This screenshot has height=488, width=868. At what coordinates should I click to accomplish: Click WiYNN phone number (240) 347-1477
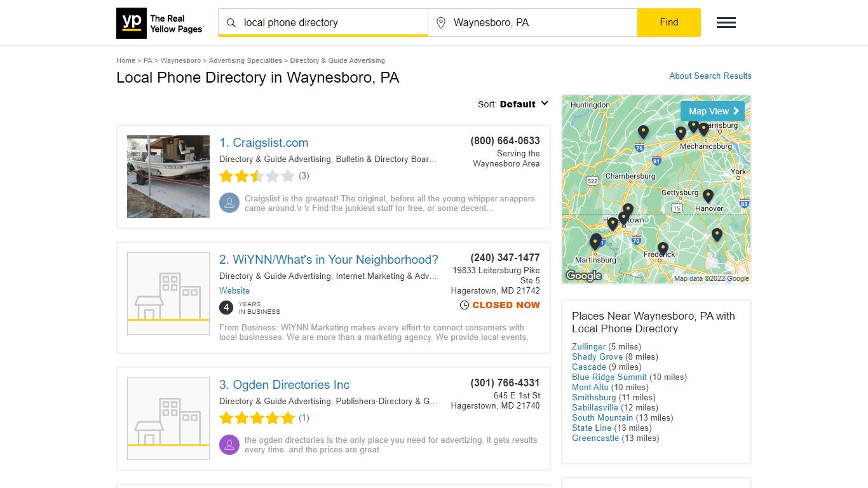pos(505,257)
